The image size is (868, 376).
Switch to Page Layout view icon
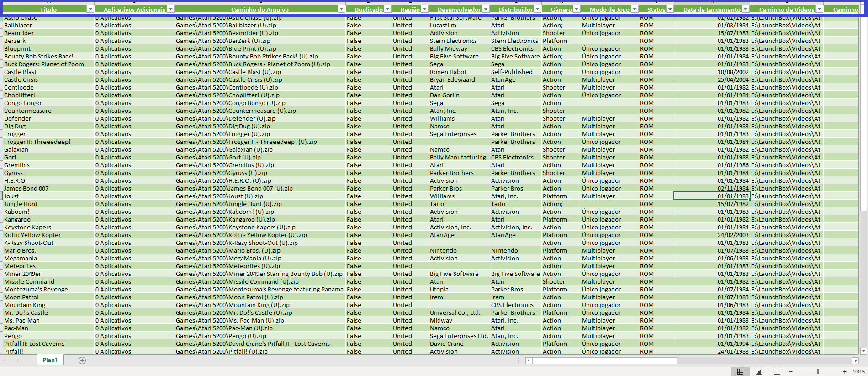[x=759, y=371]
